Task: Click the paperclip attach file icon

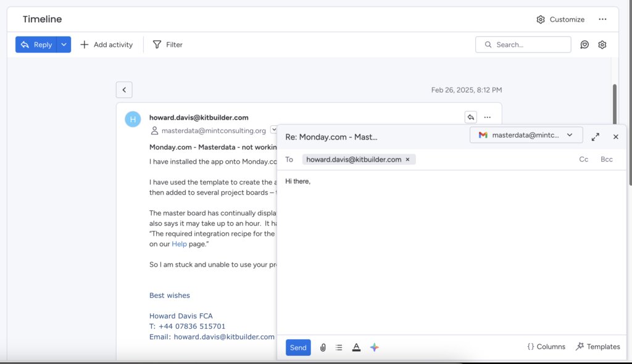Action: pyautogui.click(x=323, y=347)
